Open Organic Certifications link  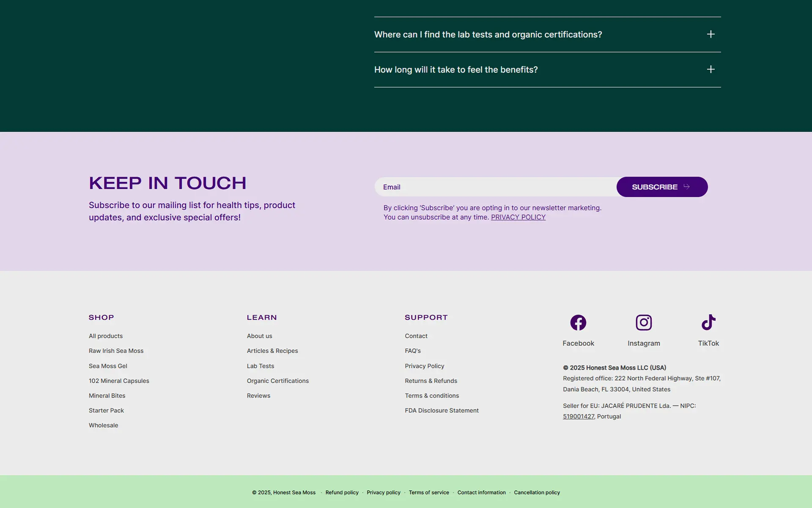278,381
